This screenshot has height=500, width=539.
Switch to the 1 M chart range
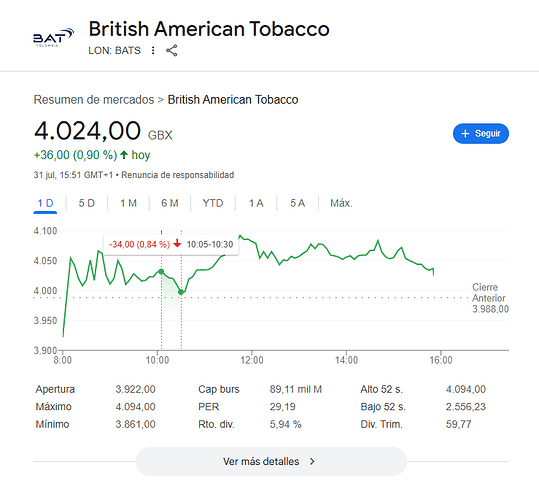(x=128, y=203)
